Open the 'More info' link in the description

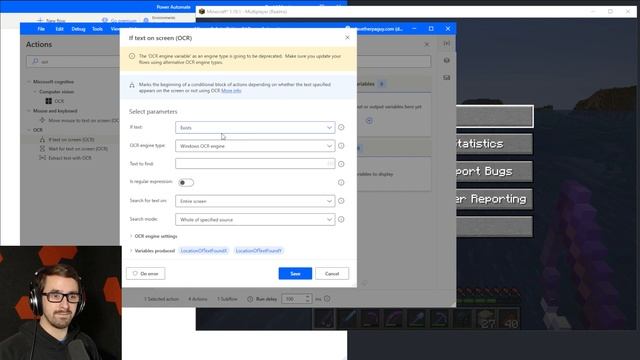click(231, 91)
